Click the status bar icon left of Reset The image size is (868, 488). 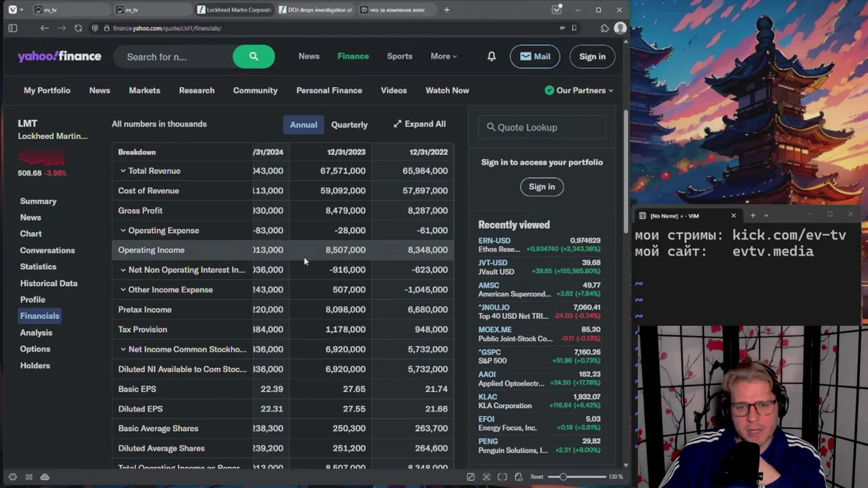point(519,477)
